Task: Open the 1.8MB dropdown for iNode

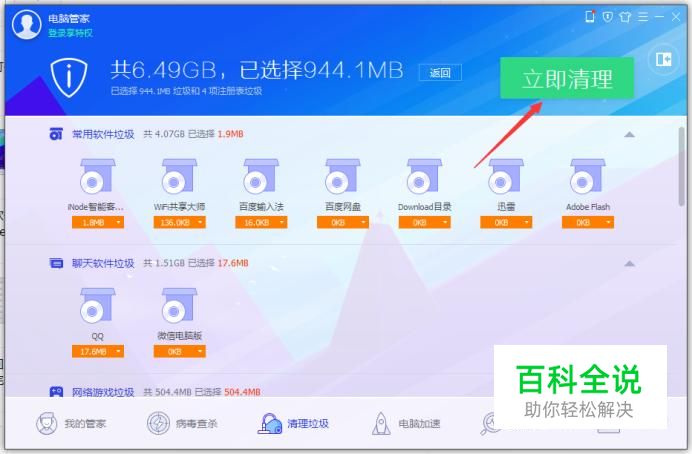Action: (98, 222)
